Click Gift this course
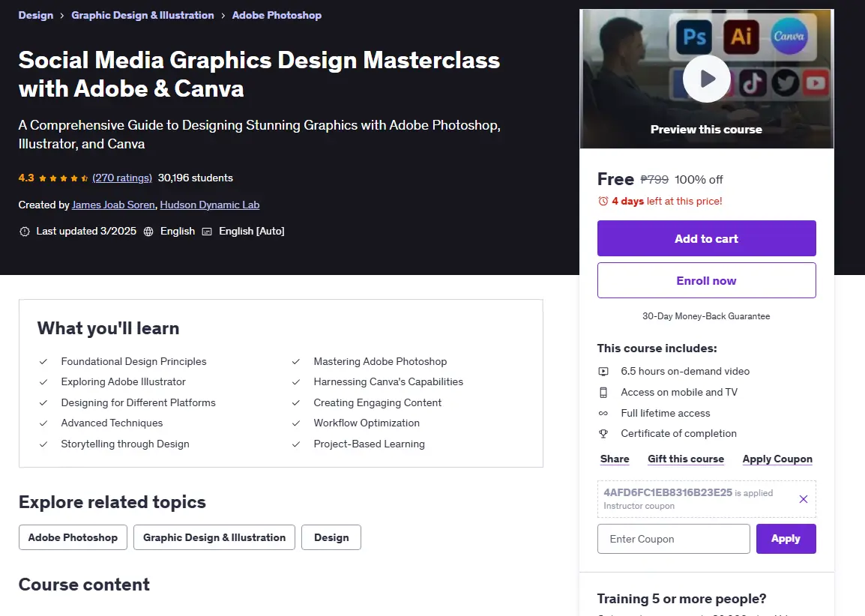Image resolution: width=865 pixels, height=616 pixels. tap(686, 459)
